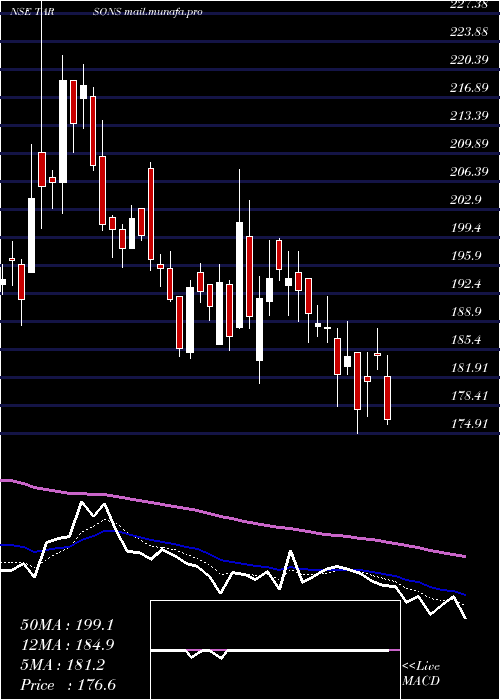
Task: Click the 199.4 price axis label
Action: [x=465, y=228]
